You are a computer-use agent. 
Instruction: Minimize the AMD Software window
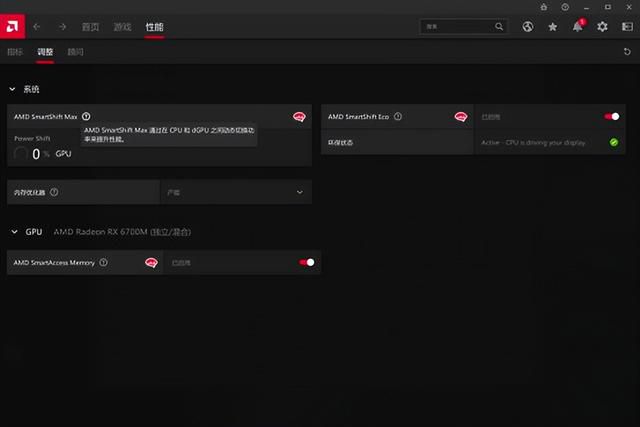586,7
